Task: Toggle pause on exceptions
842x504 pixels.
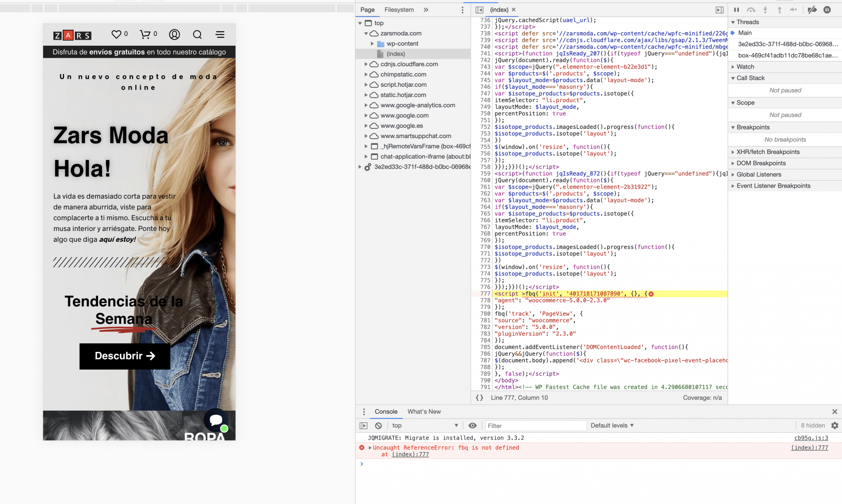Action: [827, 10]
